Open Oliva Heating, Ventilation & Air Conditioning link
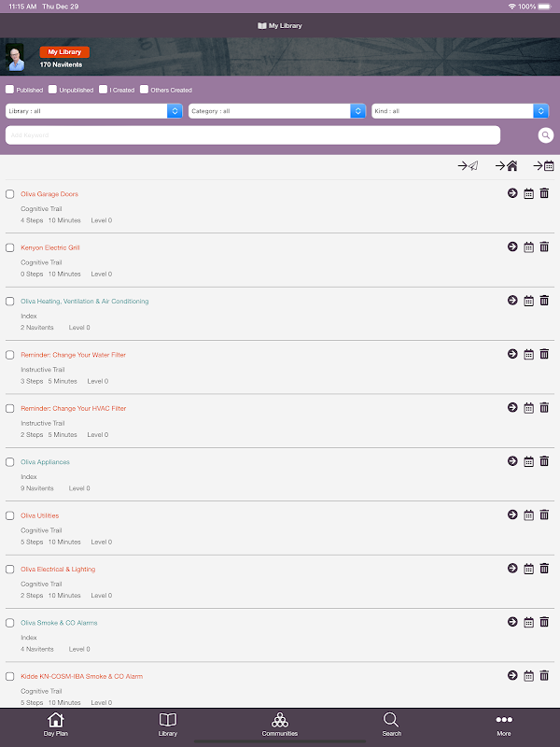Viewport: 560px width, 747px height. (x=85, y=301)
